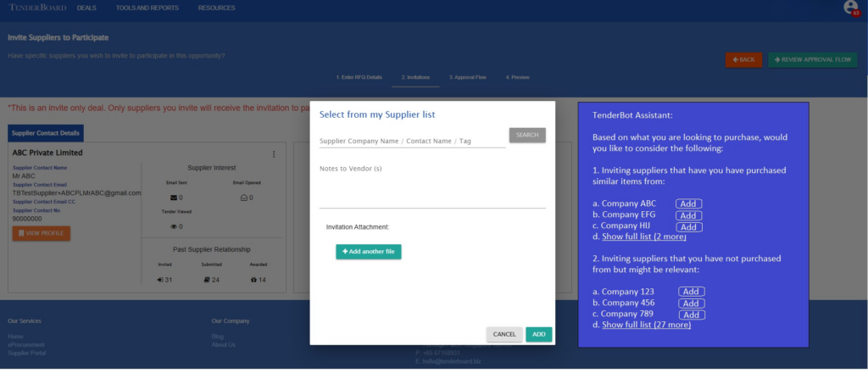Click the Awarded count icon
The height and width of the screenshot is (373, 868).
[255, 280]
